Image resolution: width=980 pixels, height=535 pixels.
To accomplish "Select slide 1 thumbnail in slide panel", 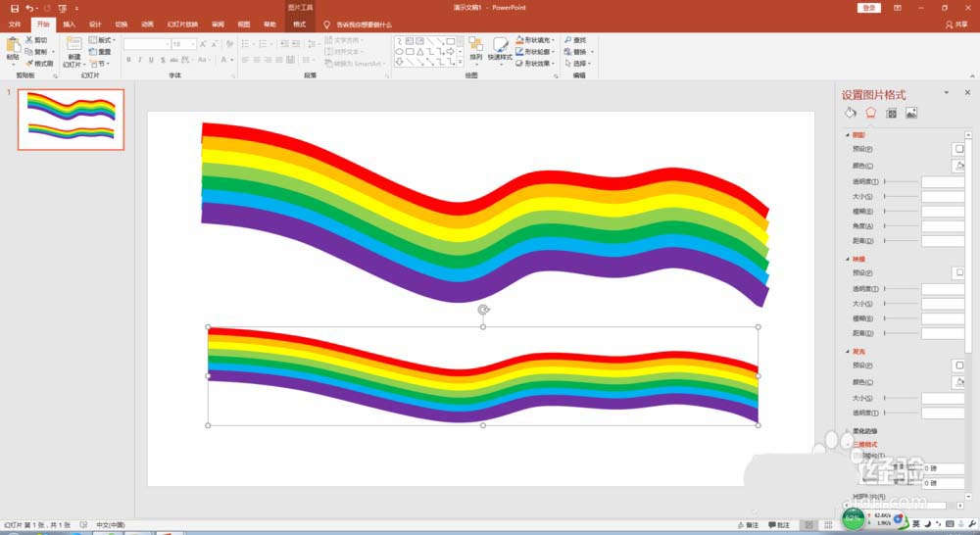I will [72, 119].
